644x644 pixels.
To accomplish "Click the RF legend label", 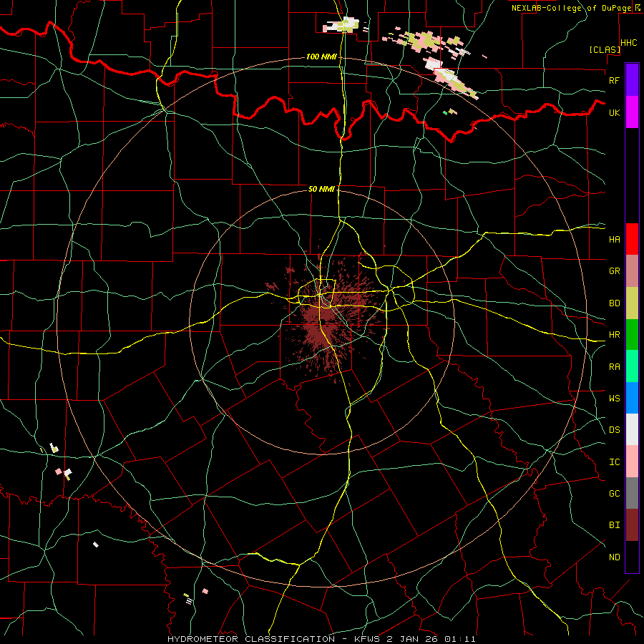I will 614,80.
